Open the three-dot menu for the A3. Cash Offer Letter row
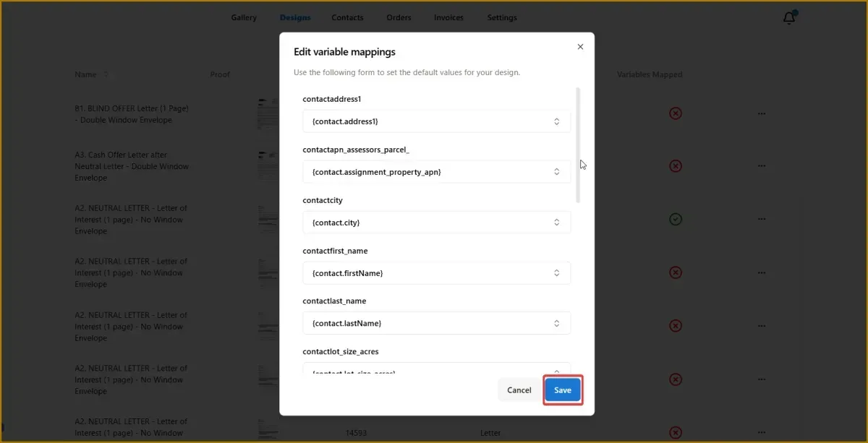The height and width of the screenshot is (443, 868). pyautogui.click(x=761, y=166)
